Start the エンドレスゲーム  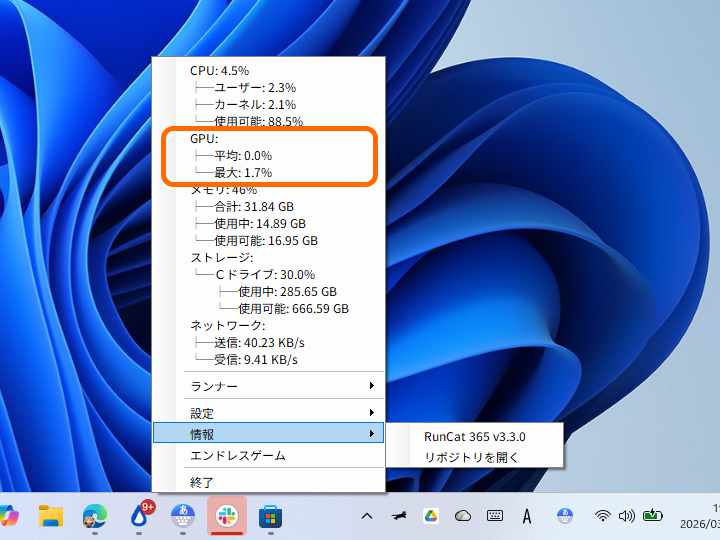268,455
